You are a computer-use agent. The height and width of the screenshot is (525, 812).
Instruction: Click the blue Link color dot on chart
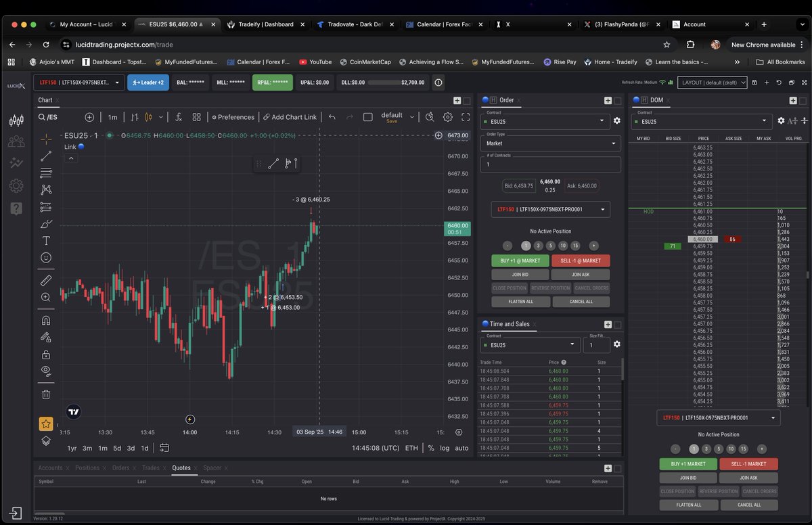click(x=81, y=146)
